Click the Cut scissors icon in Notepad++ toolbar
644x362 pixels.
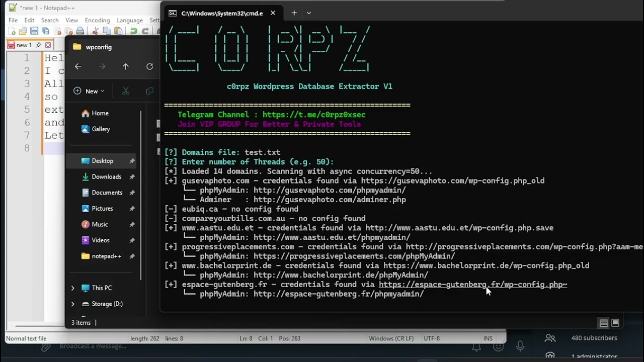(95, 31)
